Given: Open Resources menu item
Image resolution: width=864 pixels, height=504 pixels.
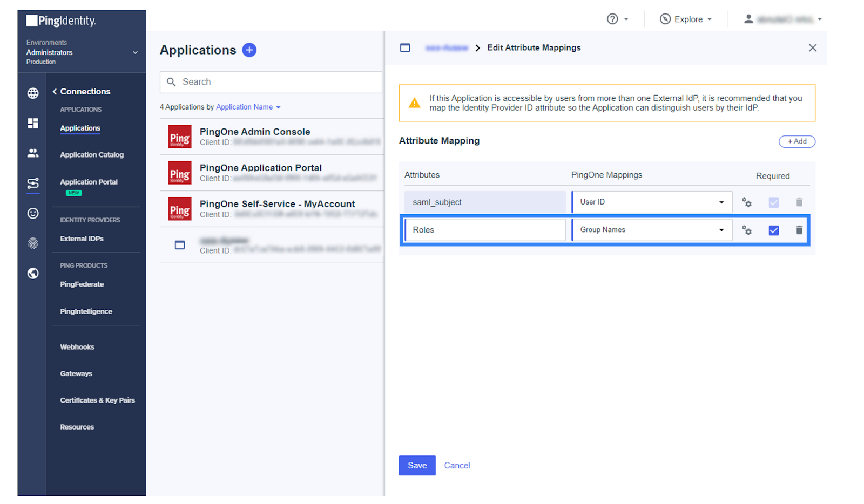Looking at the screenshot, I should click(77, 427).
